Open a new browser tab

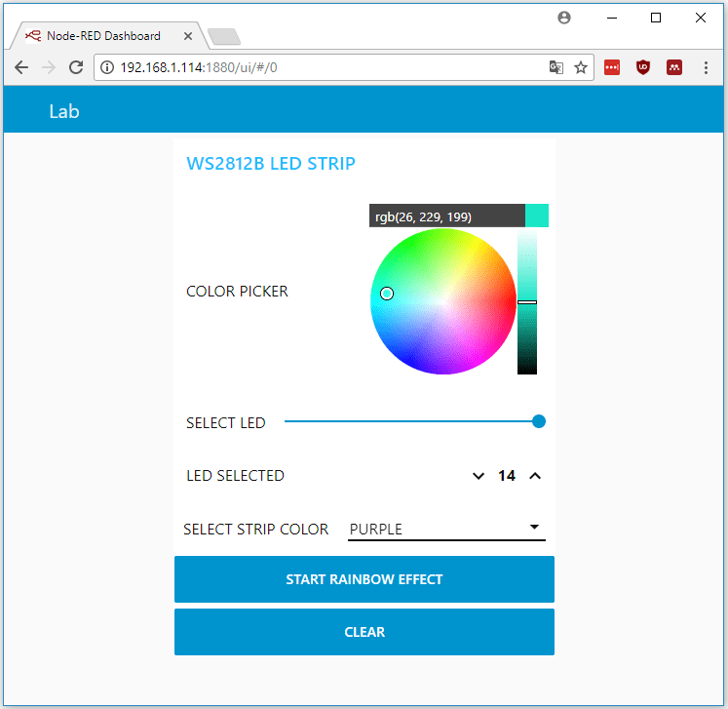click(x=224, y=37)
